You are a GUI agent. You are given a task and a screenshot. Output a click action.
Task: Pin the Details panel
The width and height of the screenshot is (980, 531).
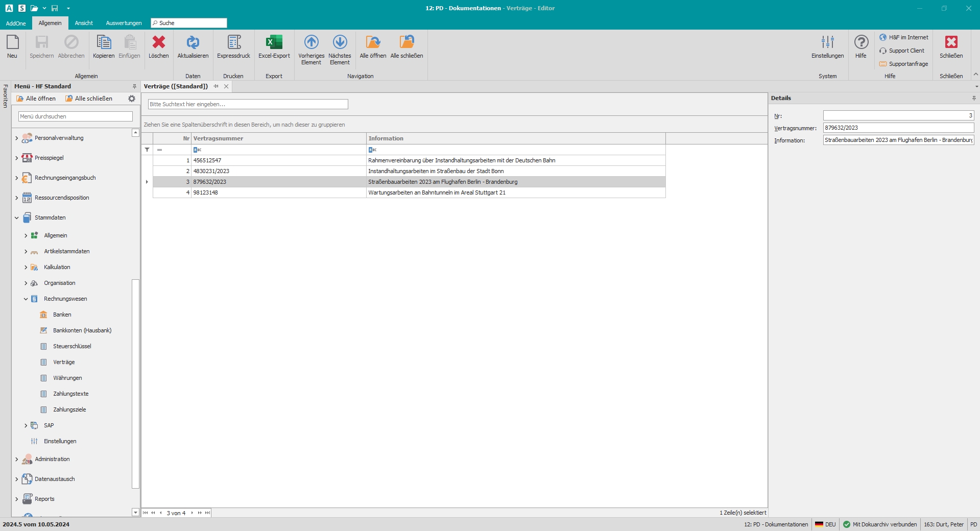tap(974, 98)
